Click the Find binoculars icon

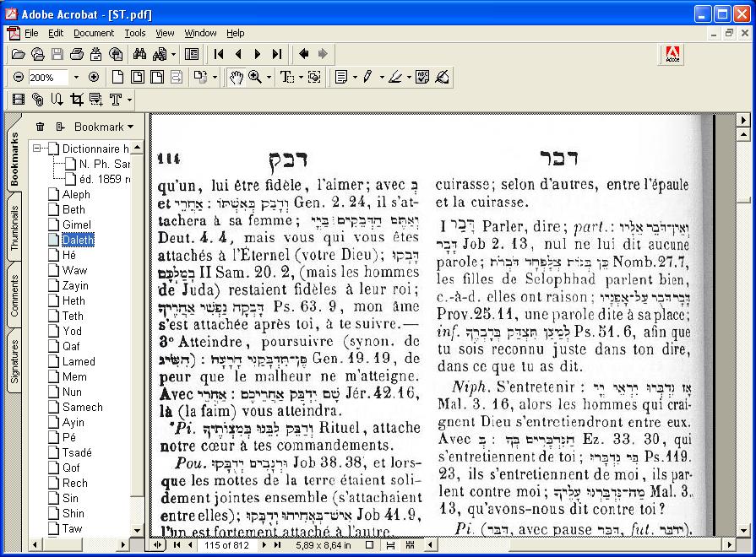[140, 54]
